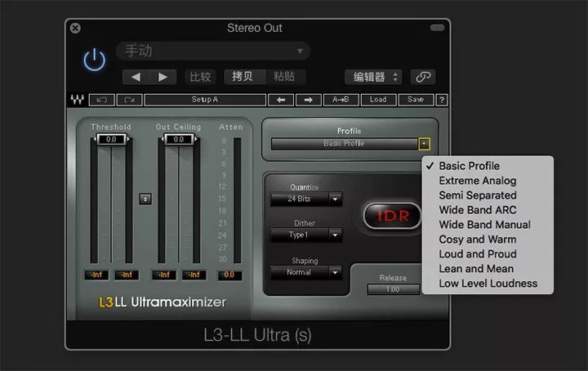Click the redo arrow in Waves toolbar
Screen dimensions: 588x371
[129, 100]
